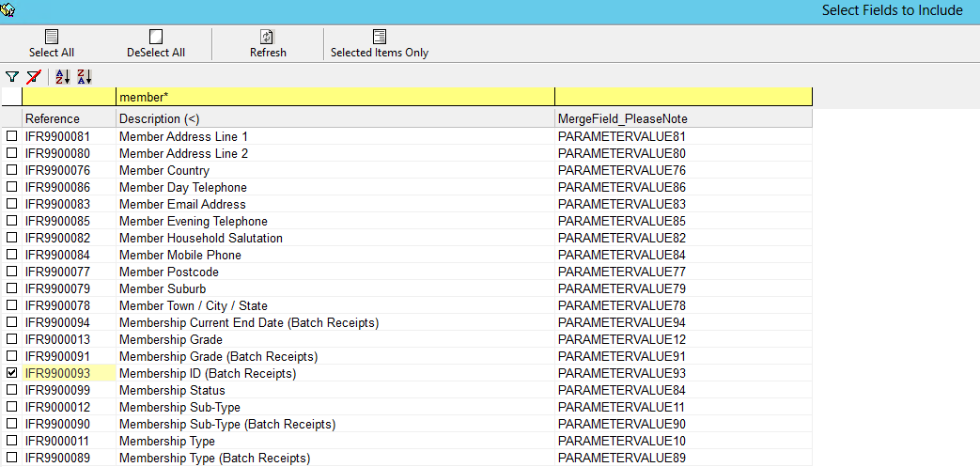Click the Reference filter input field
The height and width of the screenshot is (467, 980).
pyautogui.click(x=69, y=97)
